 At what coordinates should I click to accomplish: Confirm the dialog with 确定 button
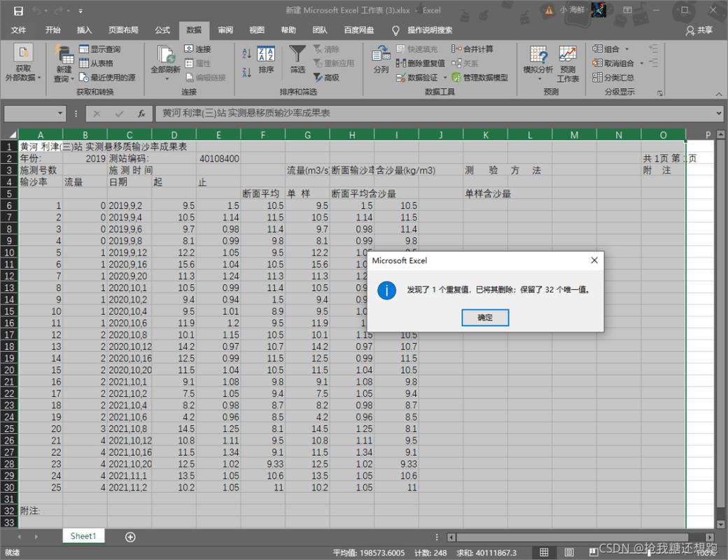click(484, 318)
